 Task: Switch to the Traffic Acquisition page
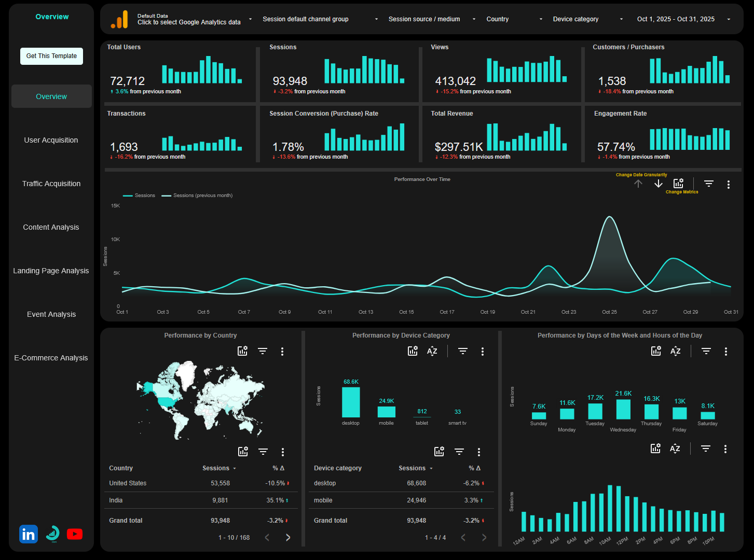tap(51, 183)
